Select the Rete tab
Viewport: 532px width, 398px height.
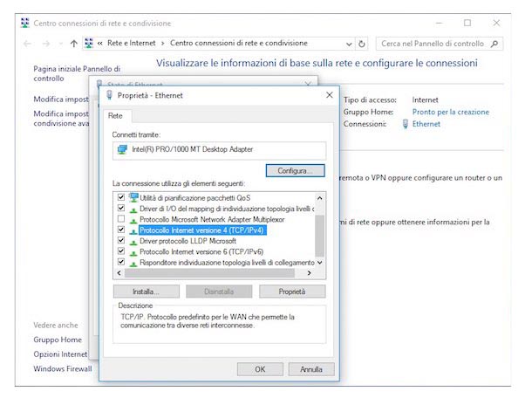[x=115, y=116]
